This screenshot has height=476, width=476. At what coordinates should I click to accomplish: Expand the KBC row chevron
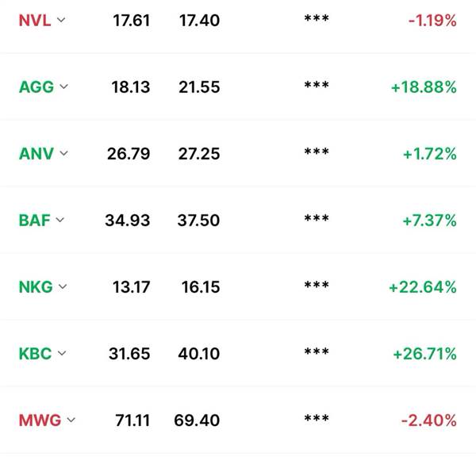62,353
